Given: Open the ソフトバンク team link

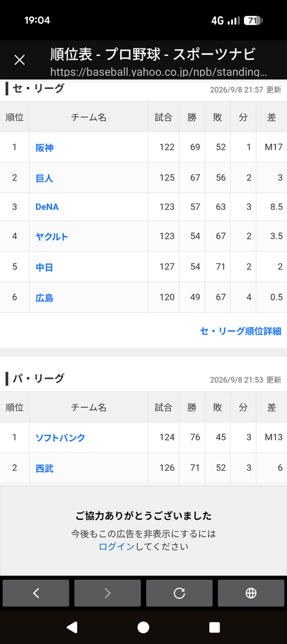Looking at the screenshot, I should 60,437.
